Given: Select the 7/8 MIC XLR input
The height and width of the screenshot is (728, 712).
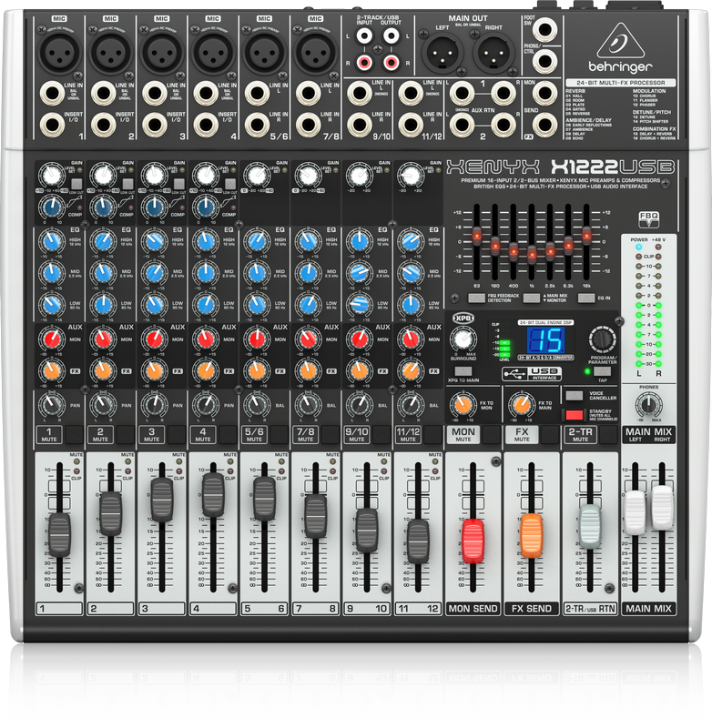Looking at the screenshot, I should [315, 52].
